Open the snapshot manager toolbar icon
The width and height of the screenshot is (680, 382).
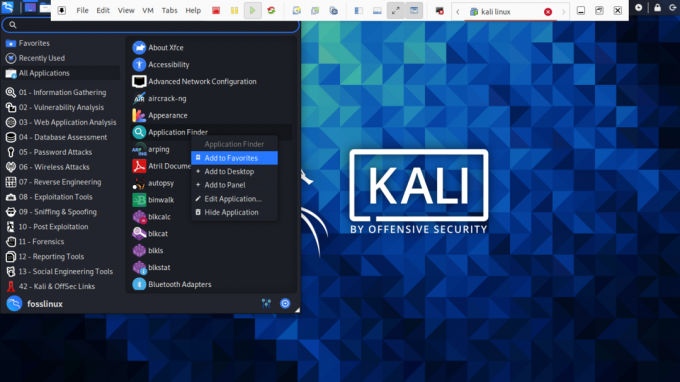[333, 10]
